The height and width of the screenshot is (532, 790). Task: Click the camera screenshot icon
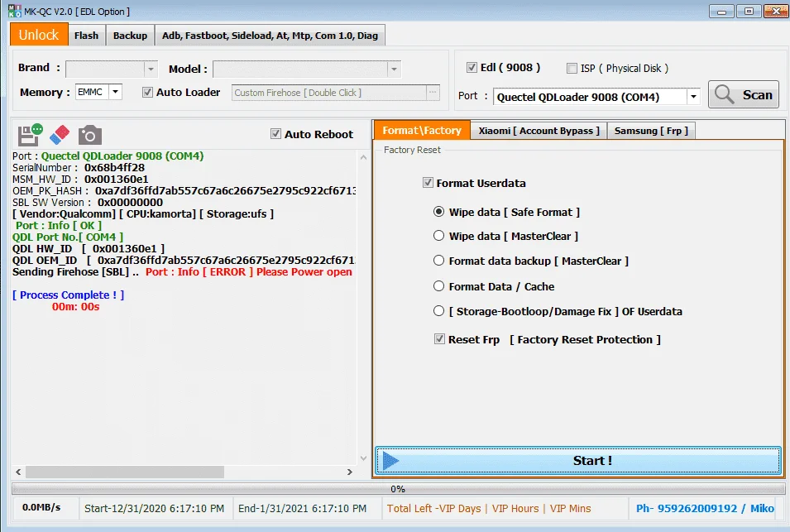[89, 135]
